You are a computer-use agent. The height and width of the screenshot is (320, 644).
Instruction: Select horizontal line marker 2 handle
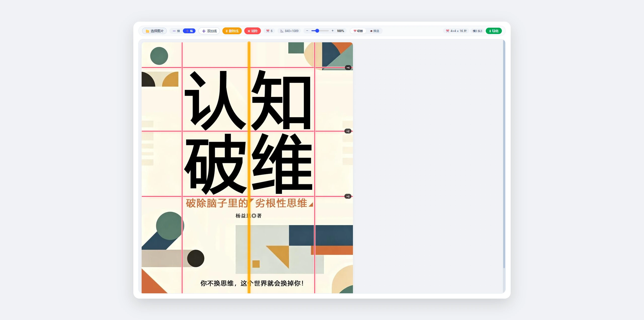pos(348,131)
